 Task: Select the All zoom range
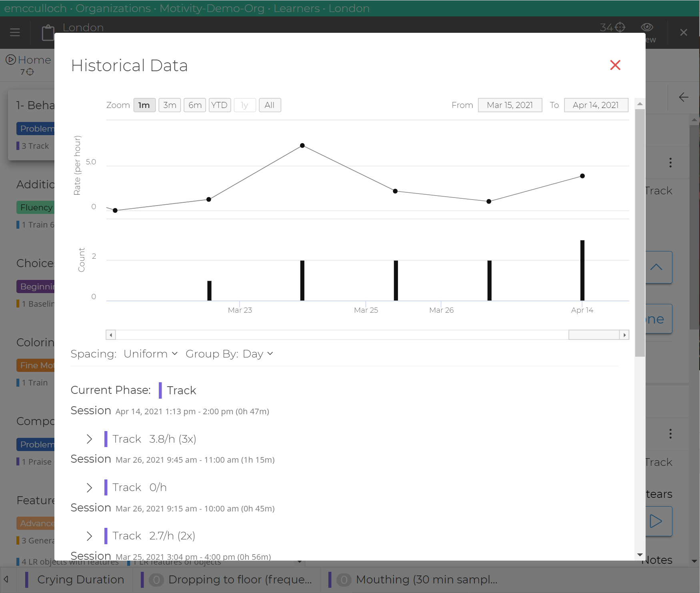270,105
